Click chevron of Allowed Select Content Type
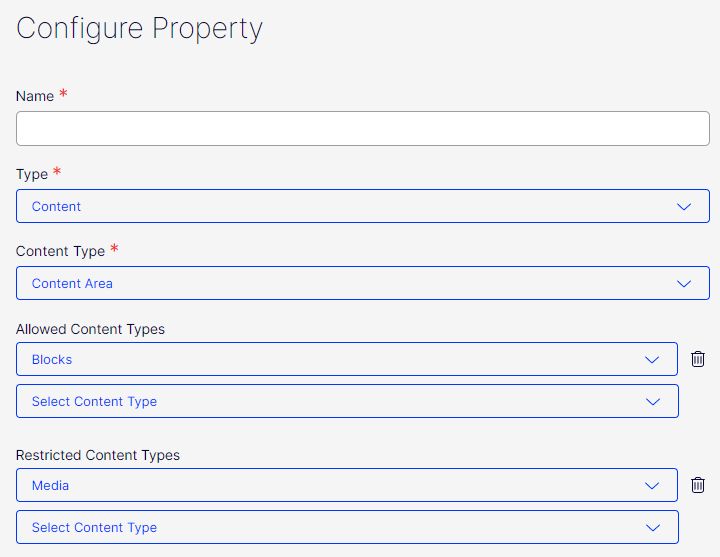Image resolution: width=720 pixels, height=557 pixels. 653,402
